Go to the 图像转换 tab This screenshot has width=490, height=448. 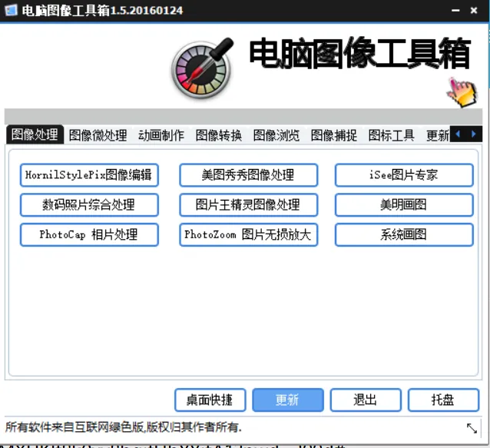[219, 135]
